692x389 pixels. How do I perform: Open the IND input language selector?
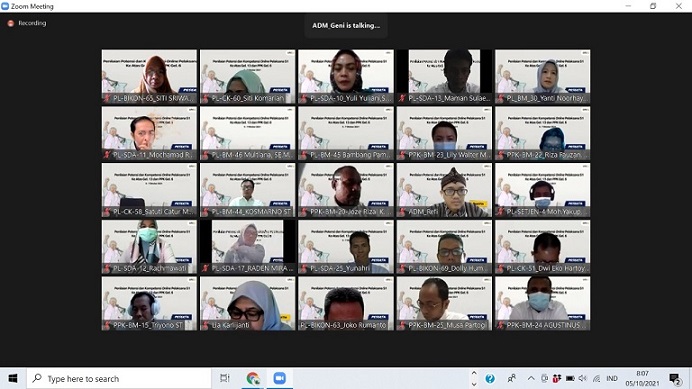(612, 378)
